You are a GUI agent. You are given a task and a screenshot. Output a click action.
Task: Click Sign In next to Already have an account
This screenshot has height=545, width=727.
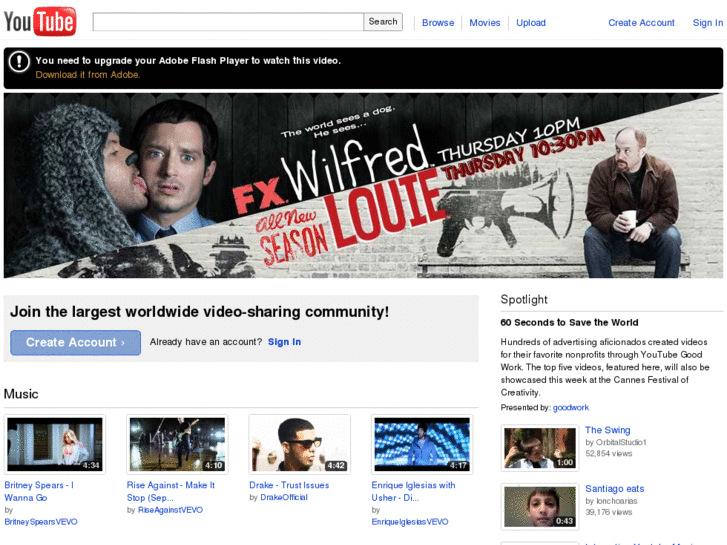click(284, 342)
